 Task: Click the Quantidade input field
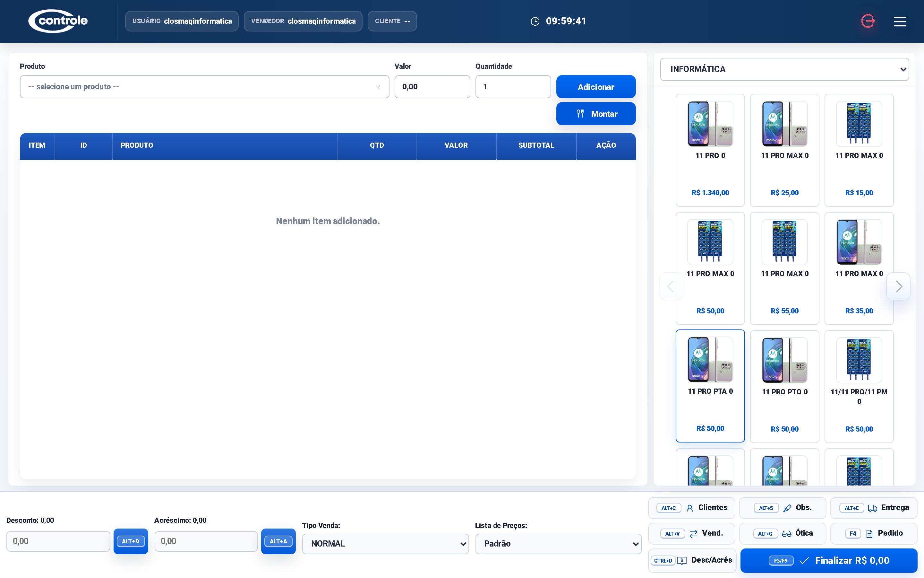[x=513, y=87]
